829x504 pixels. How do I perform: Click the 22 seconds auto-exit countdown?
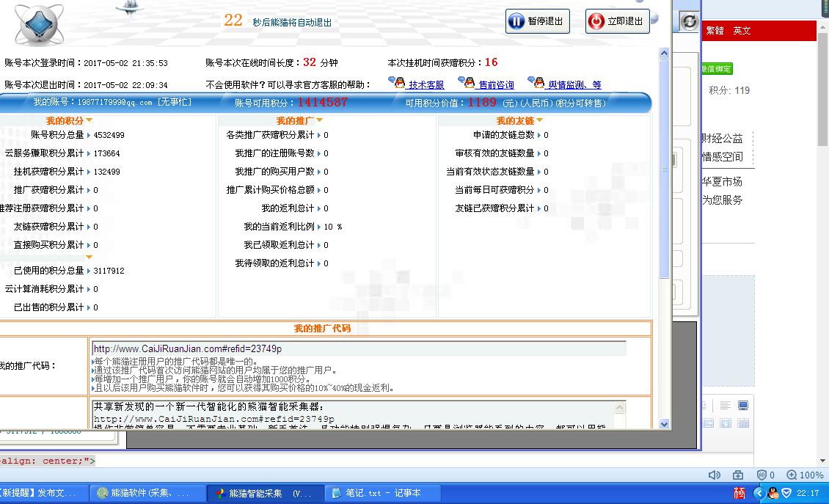tap(233, 20)
